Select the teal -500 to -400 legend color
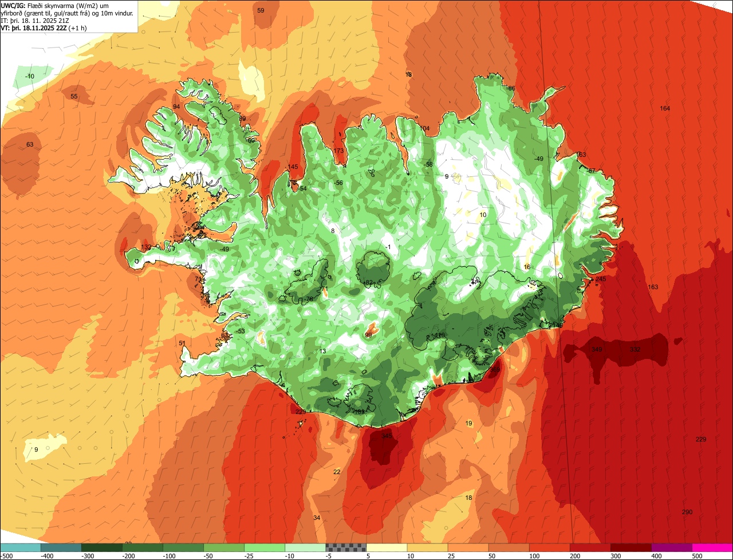The height and width of the screenshot is (560, 733). pos(20,547)
